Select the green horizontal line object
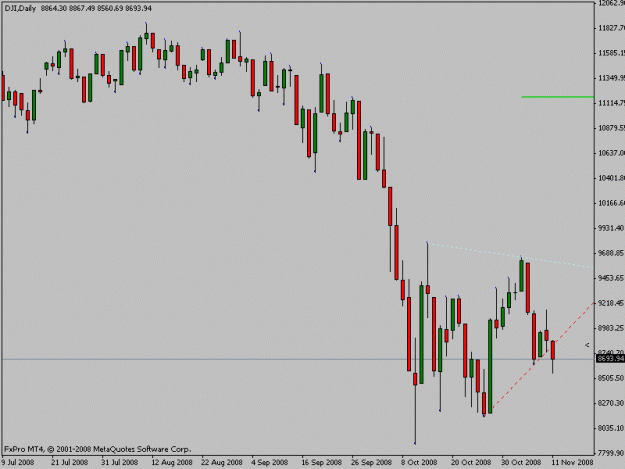 557,97
